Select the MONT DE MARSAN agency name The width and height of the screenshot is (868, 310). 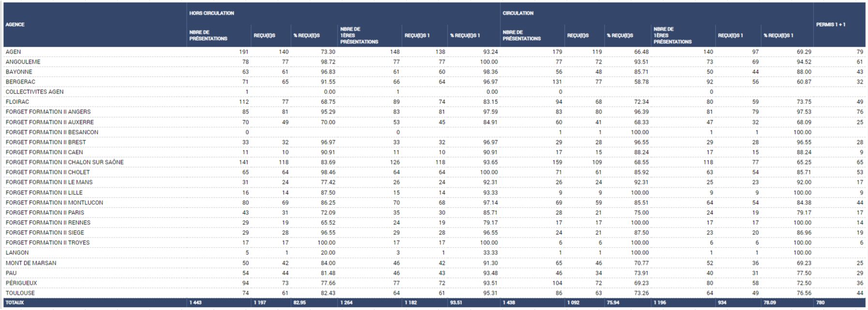pos(31,263)
